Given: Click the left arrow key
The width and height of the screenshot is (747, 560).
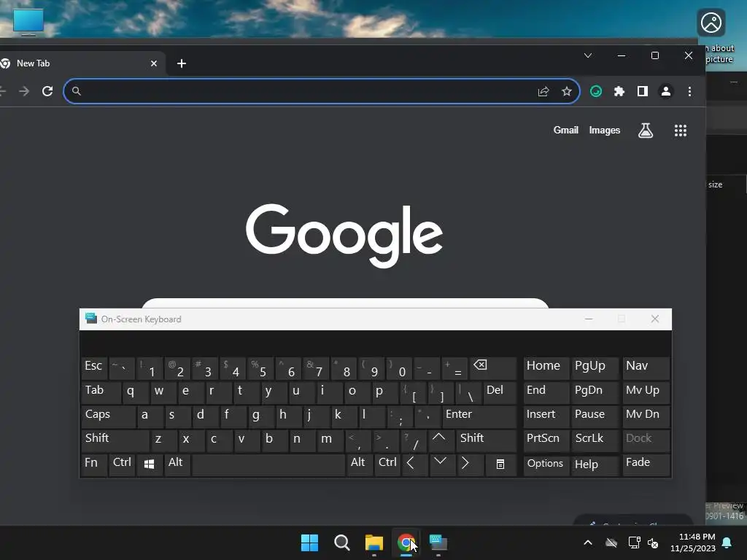Looking at the screenshot, I should coord(414,464).
